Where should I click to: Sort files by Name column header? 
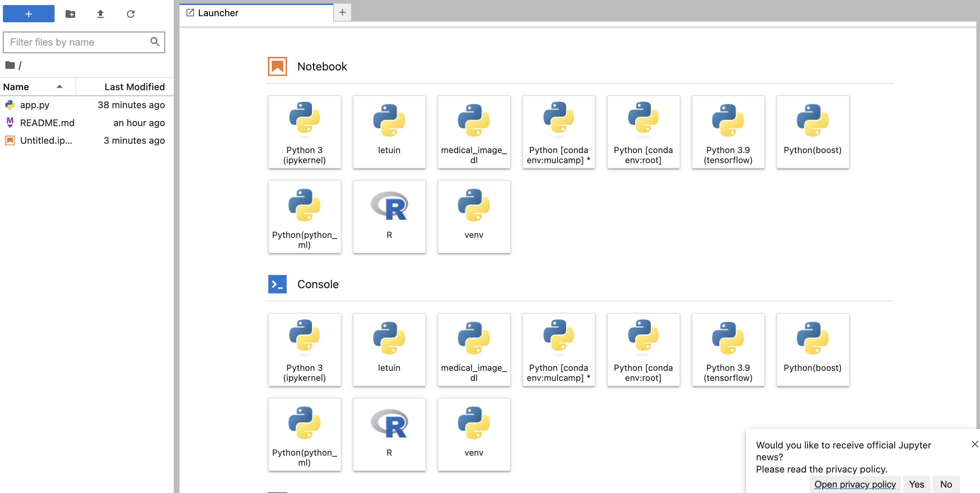[38, 87]
